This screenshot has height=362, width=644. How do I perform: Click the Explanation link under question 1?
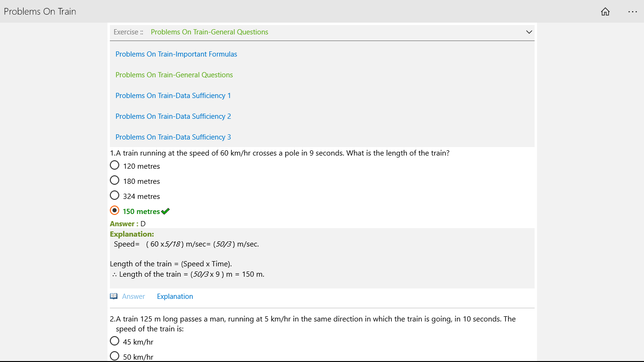tap(175, 296)
